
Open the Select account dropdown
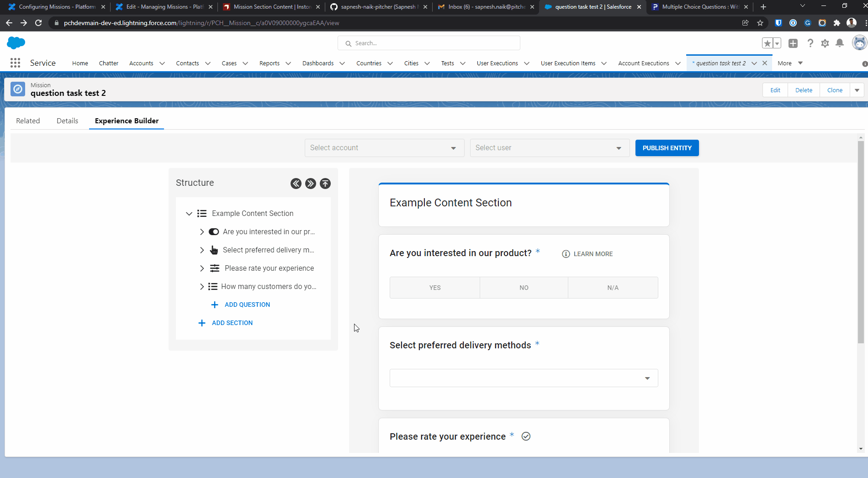pyautogui.click(x=384, y=148)
